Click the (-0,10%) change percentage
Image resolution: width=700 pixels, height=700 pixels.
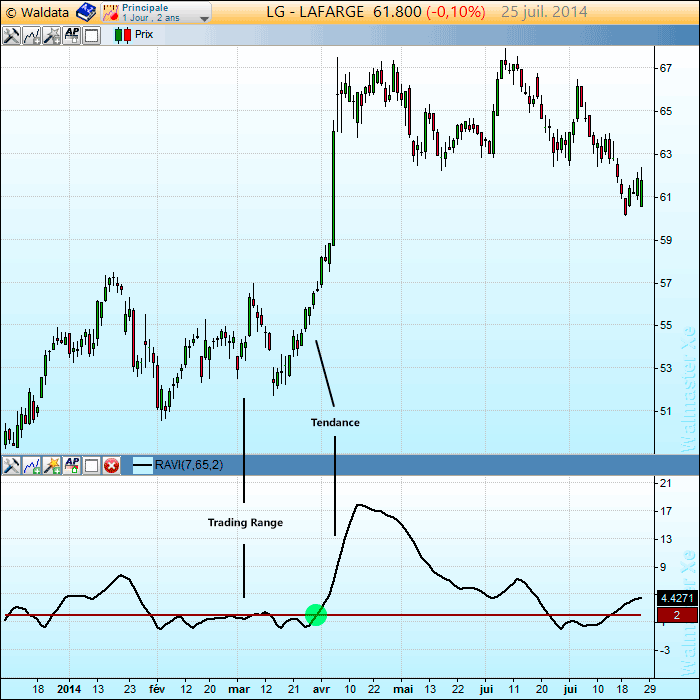click(x=455, y=12)
